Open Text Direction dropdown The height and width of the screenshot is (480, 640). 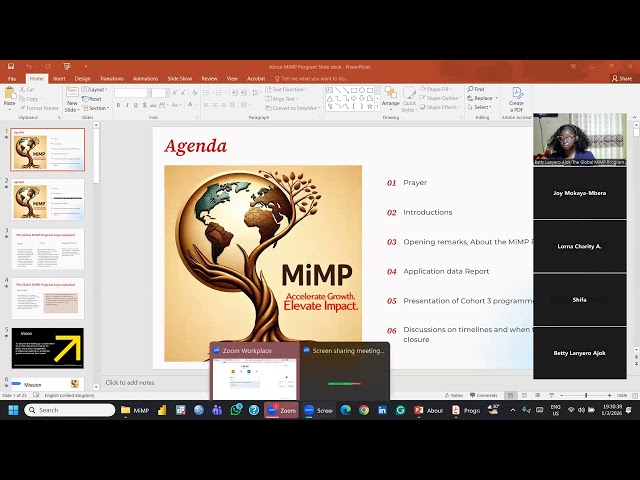pos(287,89)
